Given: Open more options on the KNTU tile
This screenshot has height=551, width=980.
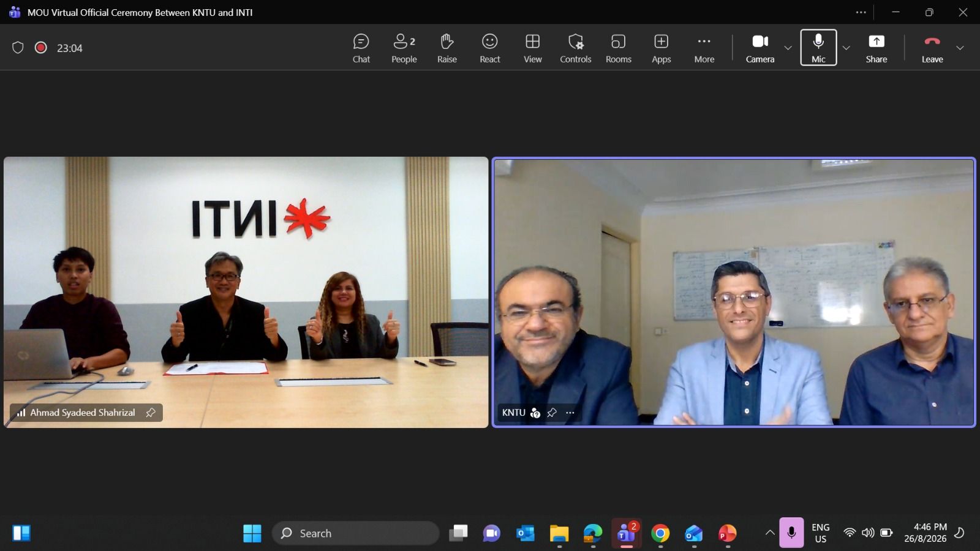Looking at the screenshot, I should [x=570, y=413].
